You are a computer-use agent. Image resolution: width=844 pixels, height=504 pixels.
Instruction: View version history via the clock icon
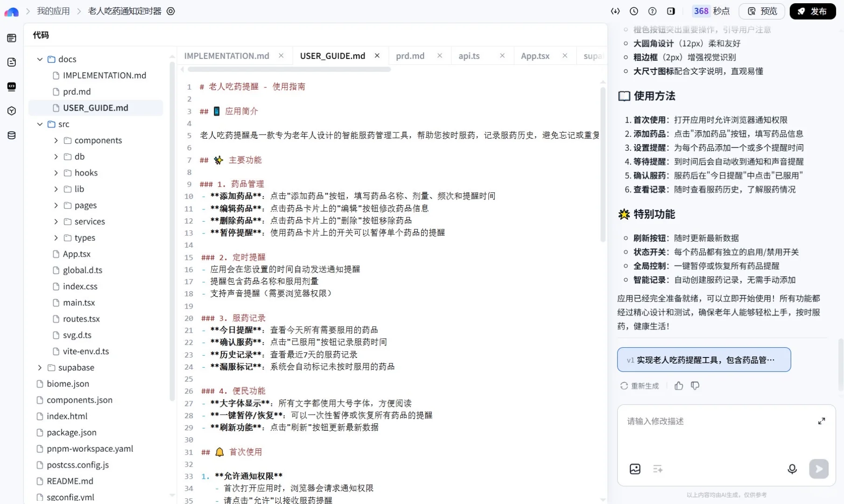click(634, 11)
